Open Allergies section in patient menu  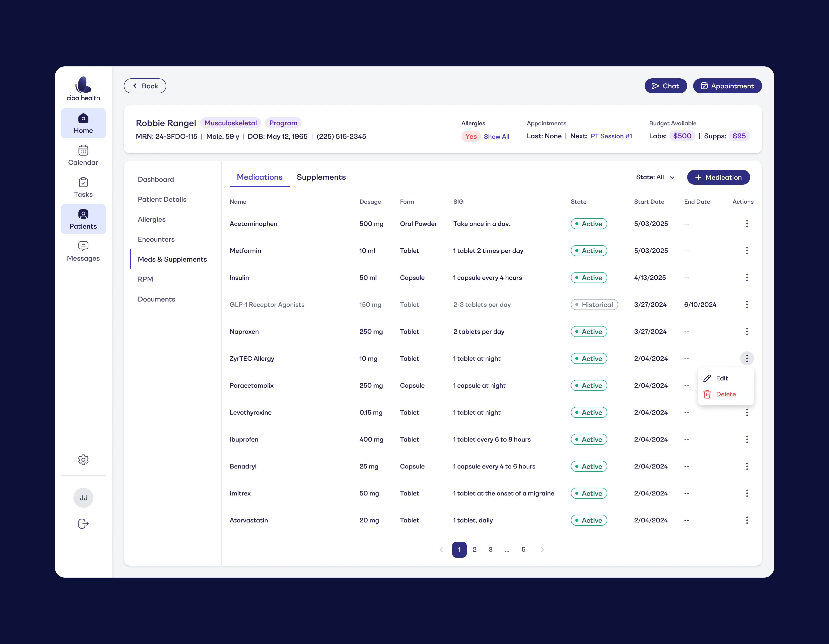tap(152, 219)
